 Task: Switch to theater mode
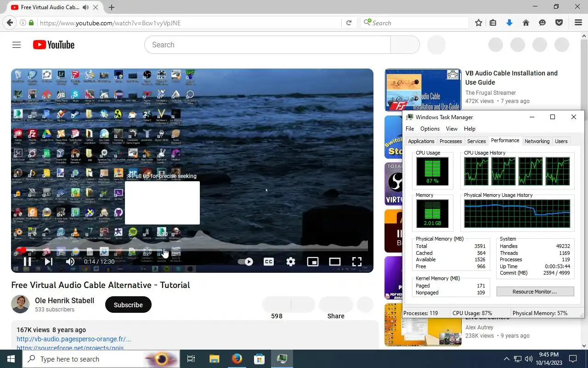[x=335, y=262]
